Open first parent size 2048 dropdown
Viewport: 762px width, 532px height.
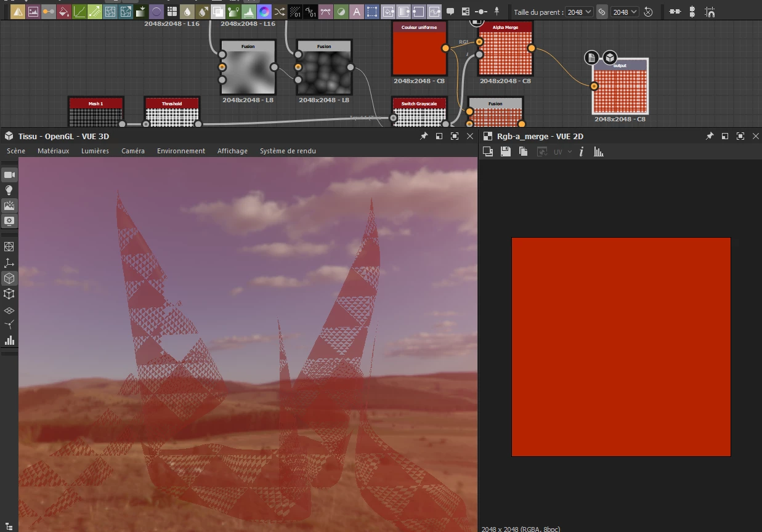579,12
